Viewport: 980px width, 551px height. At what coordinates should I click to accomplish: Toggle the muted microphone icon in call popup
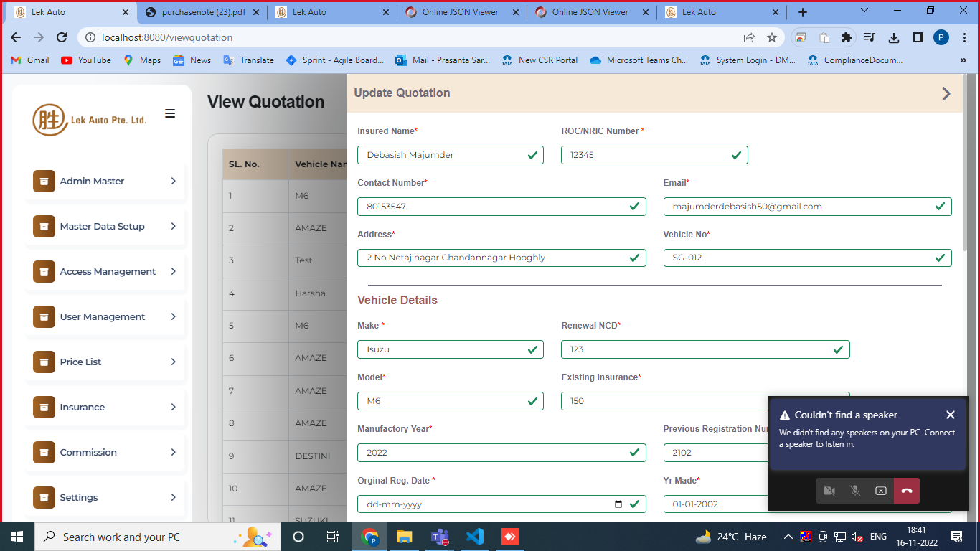click(854, 491)
